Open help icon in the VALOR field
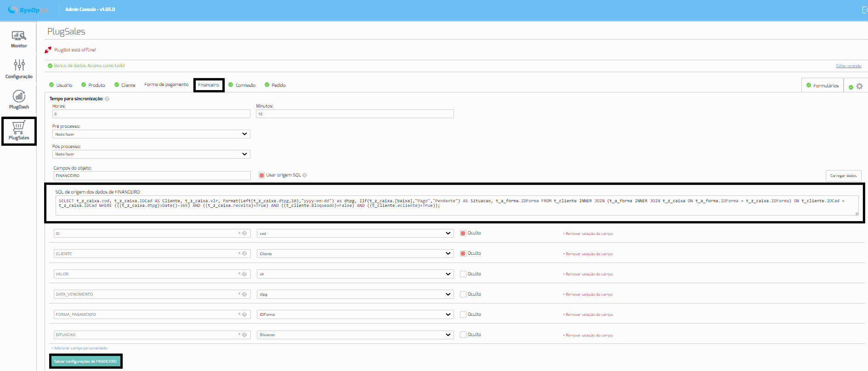 point(244,274)
